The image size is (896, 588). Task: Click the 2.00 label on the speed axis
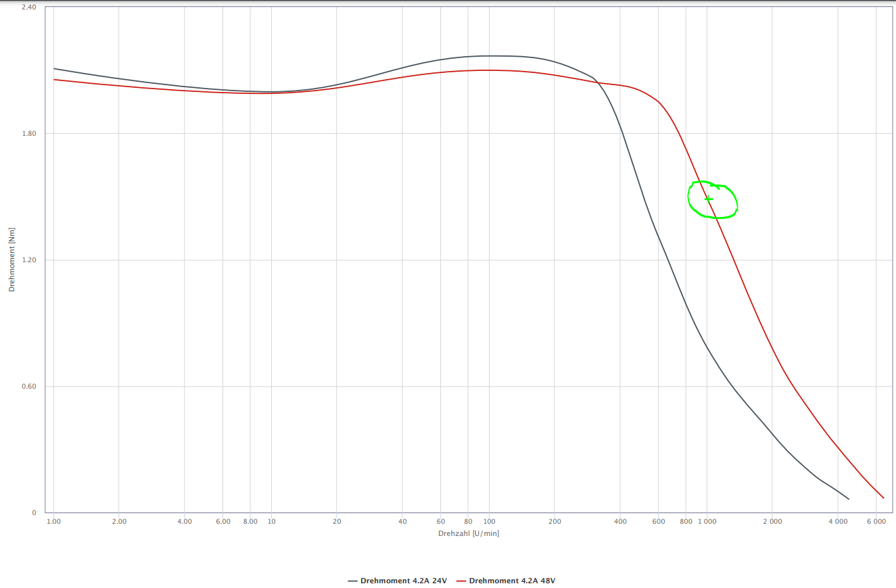pos(119,522)
